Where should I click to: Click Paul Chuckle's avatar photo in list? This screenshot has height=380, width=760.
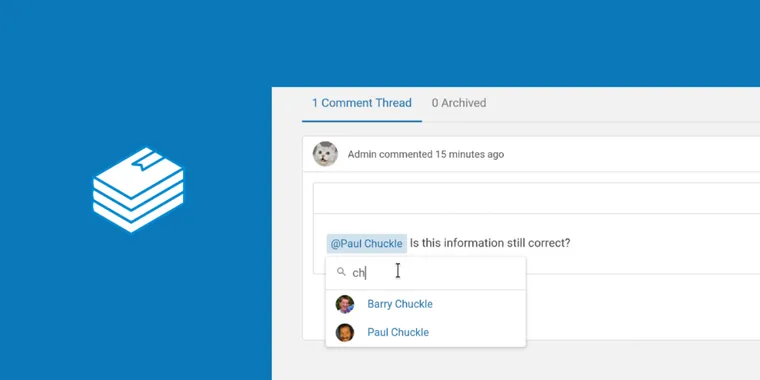pyautogui.click(x=345, y=332)
